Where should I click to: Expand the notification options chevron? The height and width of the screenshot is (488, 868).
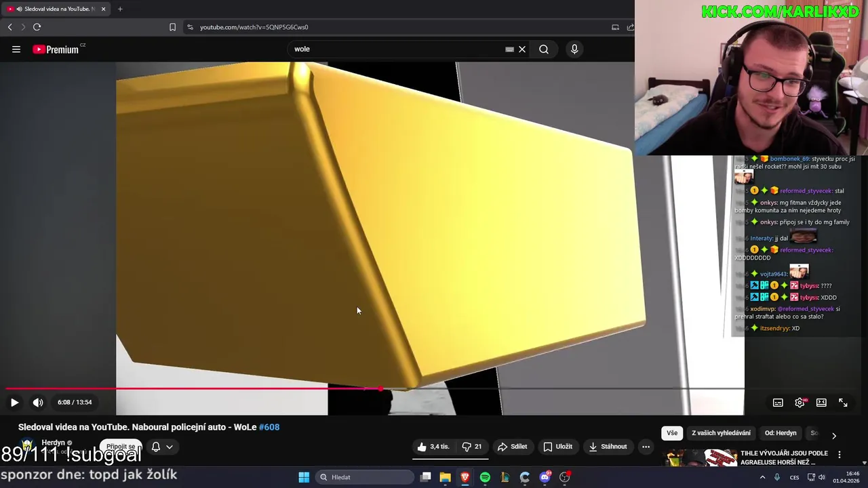[x=170, y=447]
